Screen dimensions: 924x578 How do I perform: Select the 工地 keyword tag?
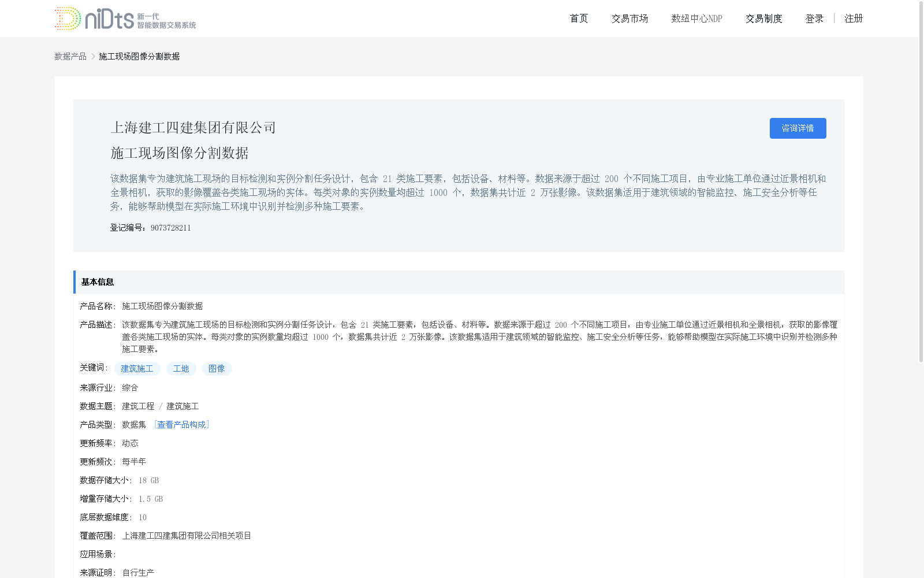pyautogui.click(x=181, y=369)
